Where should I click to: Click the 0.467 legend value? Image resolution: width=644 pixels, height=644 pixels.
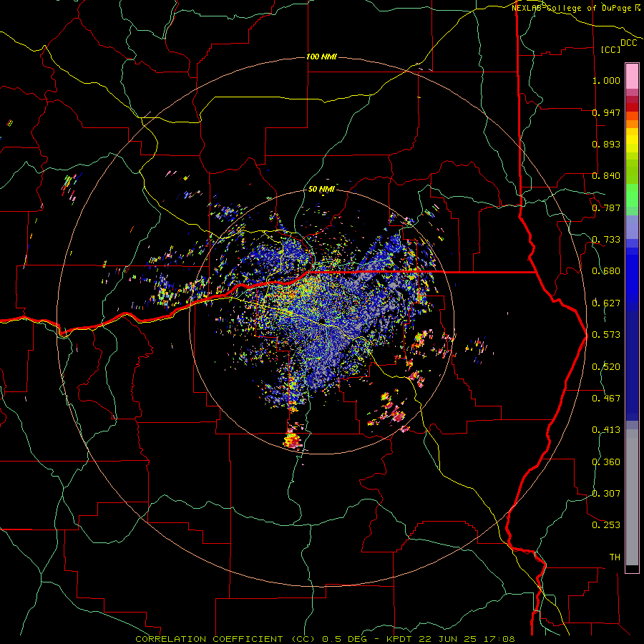coord(606,399)
